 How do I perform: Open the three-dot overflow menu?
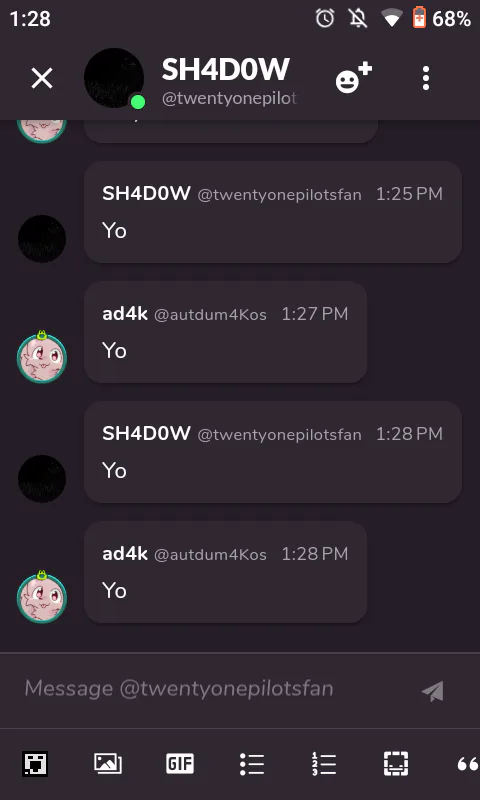426,78
